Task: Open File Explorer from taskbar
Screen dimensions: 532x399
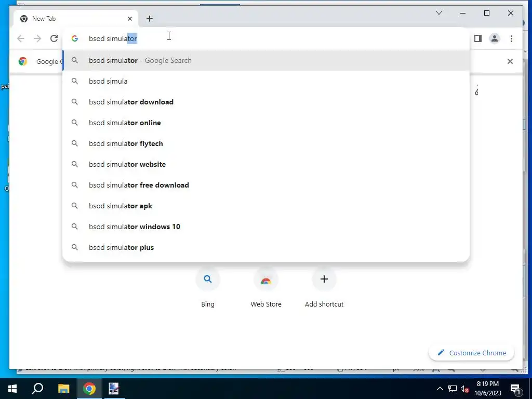Action: (x=63, y=389)
